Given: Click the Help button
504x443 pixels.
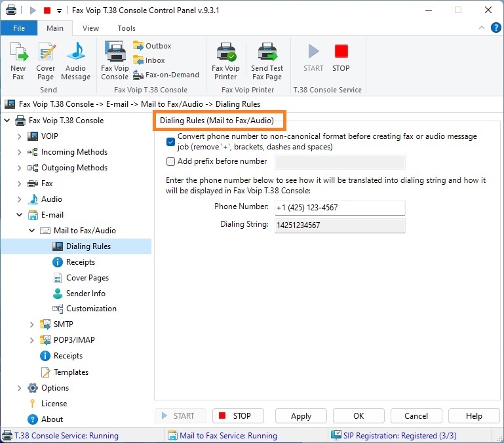Looking at the screenshot, I should 474,416.
